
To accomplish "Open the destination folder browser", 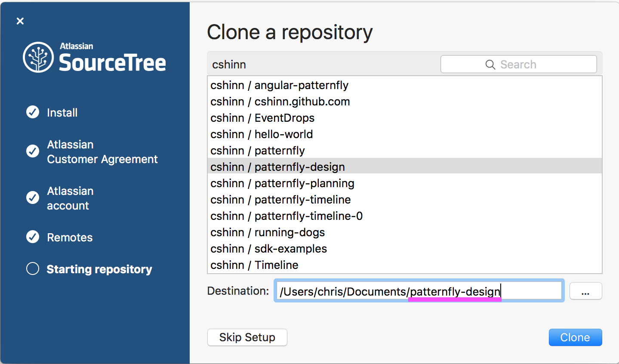I will click(x=585, y=291).
